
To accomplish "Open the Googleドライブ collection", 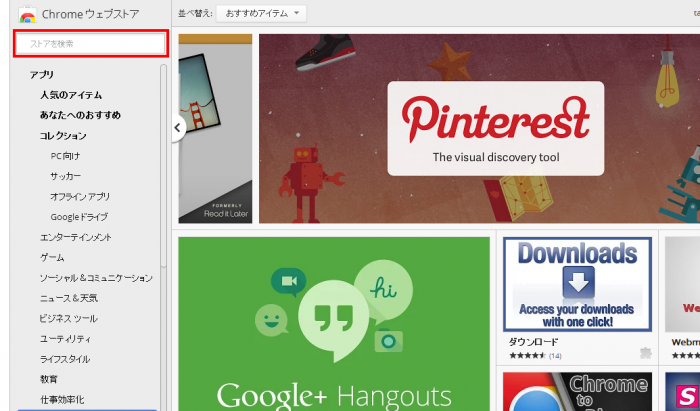I will click(x=79, y=217).
